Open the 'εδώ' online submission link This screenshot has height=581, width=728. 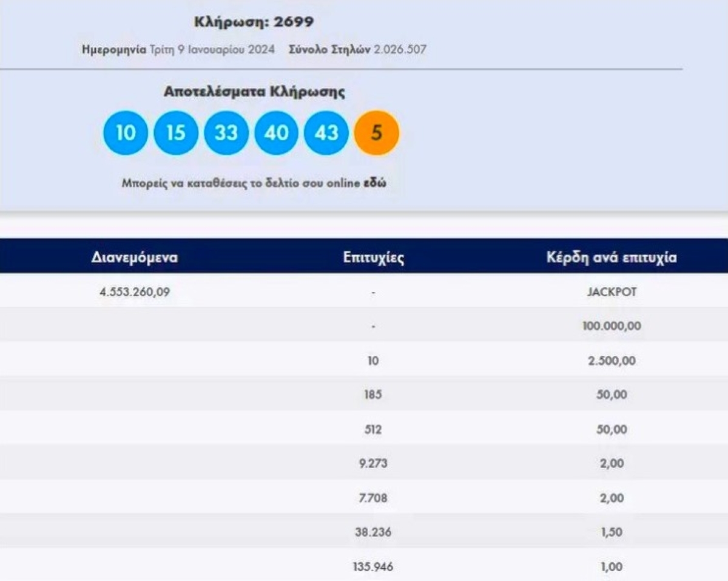pyautogui.click(x=374, y=183)
